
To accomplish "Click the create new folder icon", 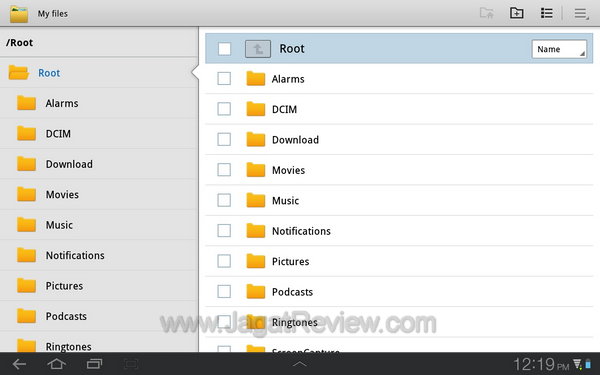I will 517,13.
